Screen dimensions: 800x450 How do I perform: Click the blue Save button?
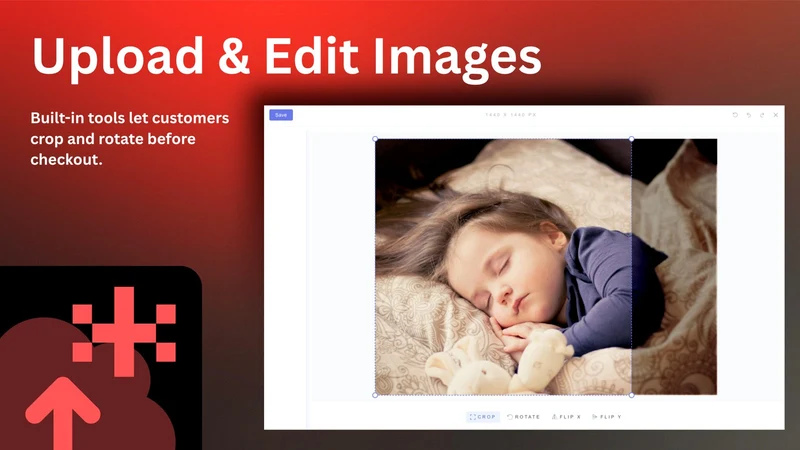281,115
